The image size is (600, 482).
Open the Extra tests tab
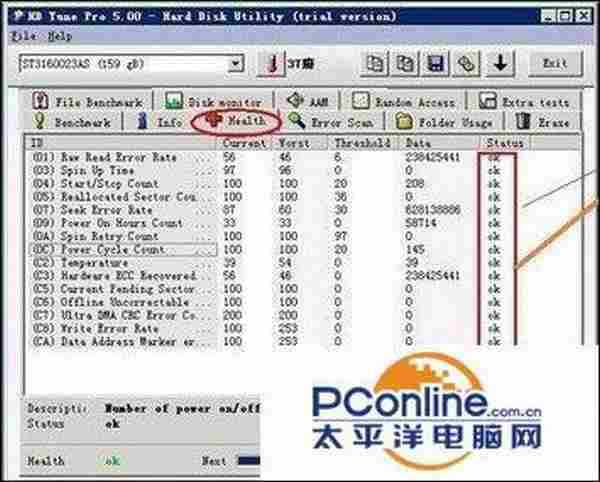pyautogui.click(x=522, y=101)
